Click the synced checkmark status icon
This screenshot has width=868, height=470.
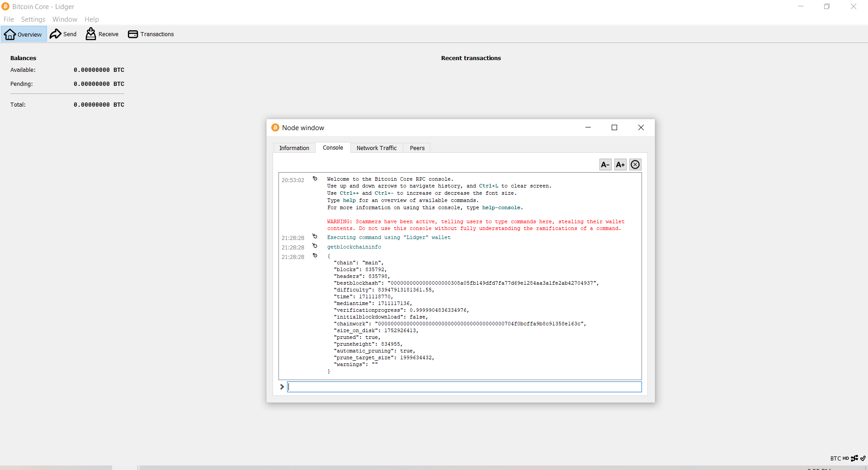point(863,458)
